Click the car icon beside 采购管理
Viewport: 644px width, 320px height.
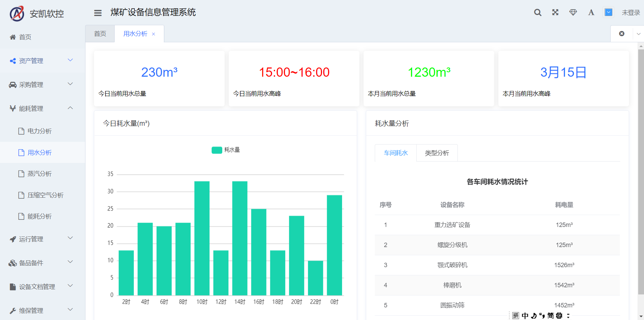13,85
